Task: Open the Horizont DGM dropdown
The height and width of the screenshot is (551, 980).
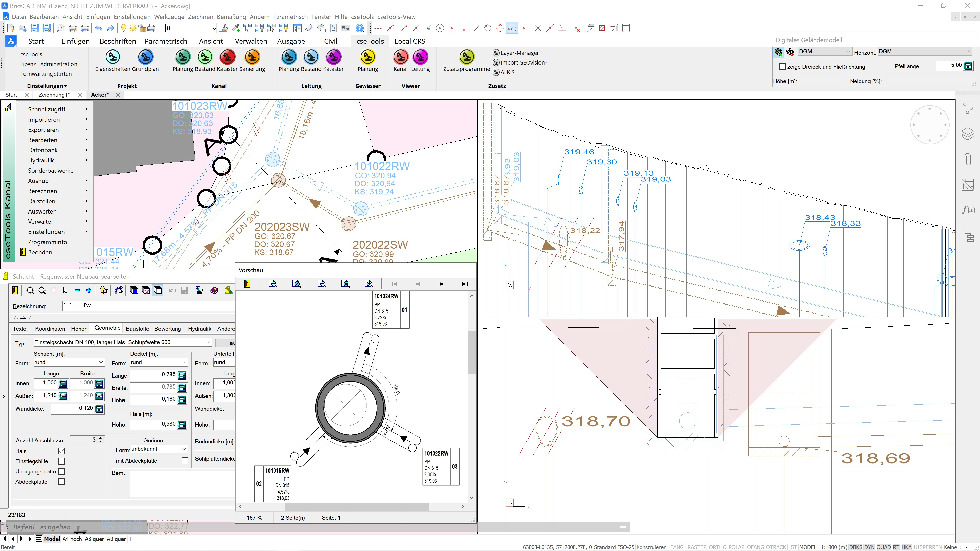Action: pos(924,52)
